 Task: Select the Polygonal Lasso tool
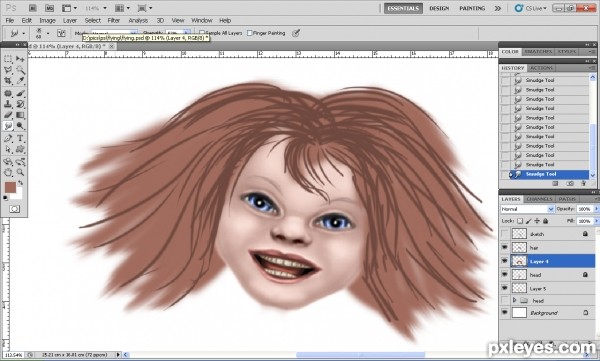coord(8,70)
